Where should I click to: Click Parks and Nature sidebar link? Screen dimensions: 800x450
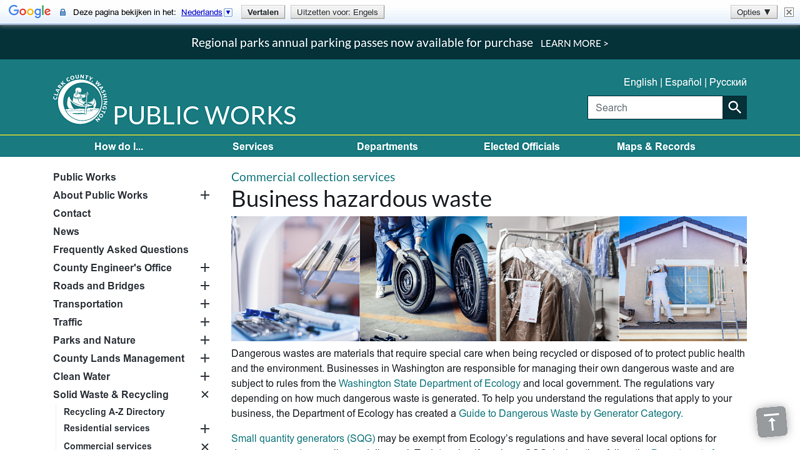(x=94, y=340)
